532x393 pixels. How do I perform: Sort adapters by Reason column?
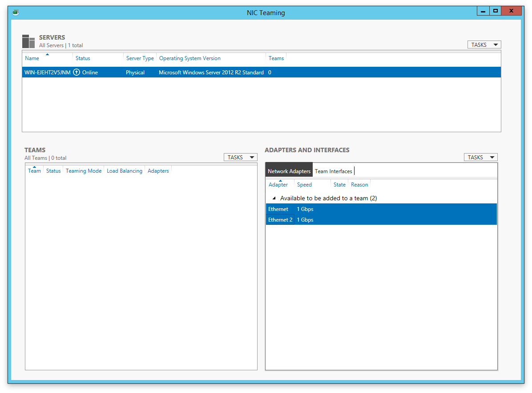click(x=359, y=185)
